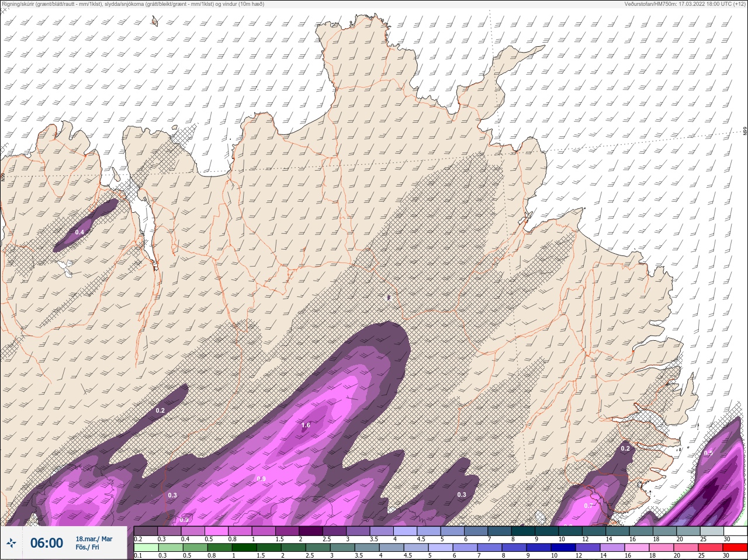Select the '18.mar./ Mar' date label
The height and width of the screenshot is (560, 748).
pyautogui.click(x=93, y=539)
